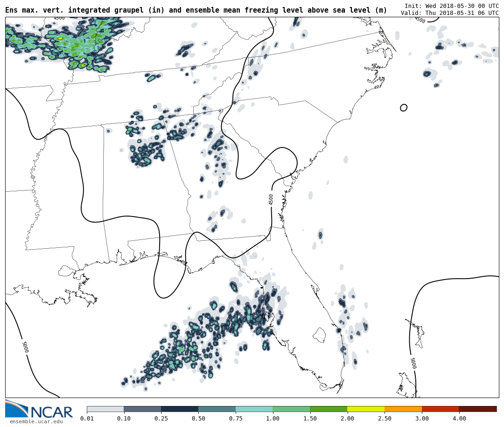Screen dimensions: 504x427
Task: Click the 4500 contour label at top left
Action: (x=59, y=18)
